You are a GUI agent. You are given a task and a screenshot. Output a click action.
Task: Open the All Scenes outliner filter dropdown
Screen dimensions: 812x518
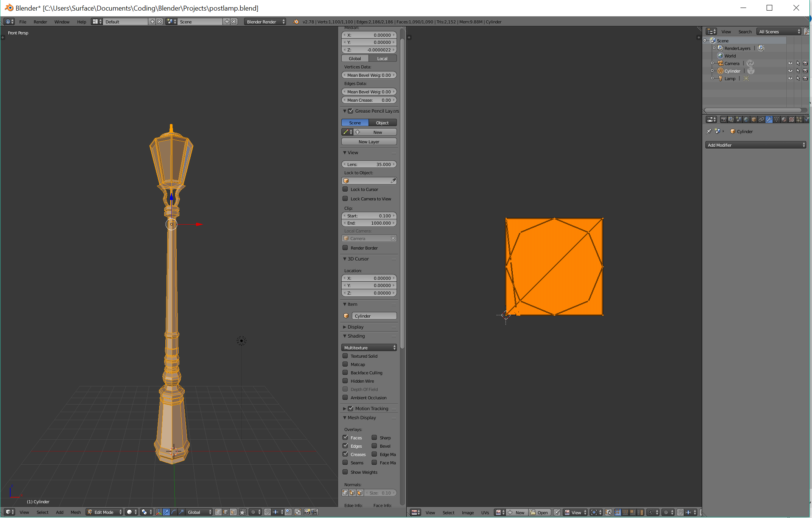pos(779,31)
